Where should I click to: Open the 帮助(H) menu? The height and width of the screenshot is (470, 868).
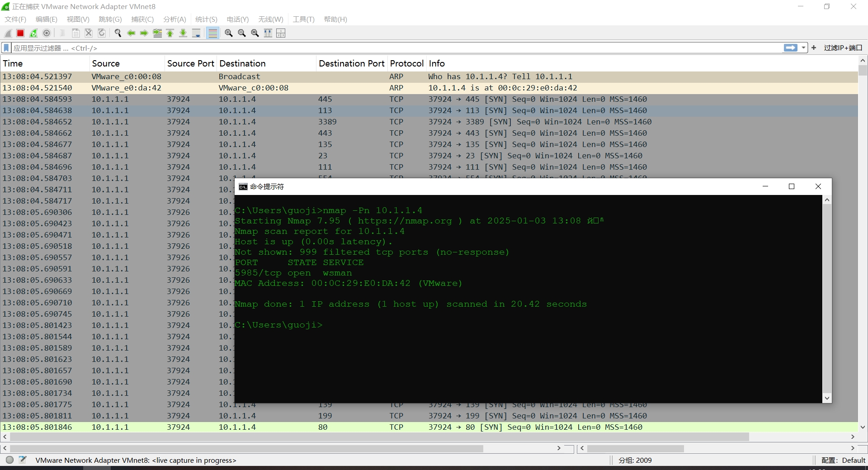point(335,19)
